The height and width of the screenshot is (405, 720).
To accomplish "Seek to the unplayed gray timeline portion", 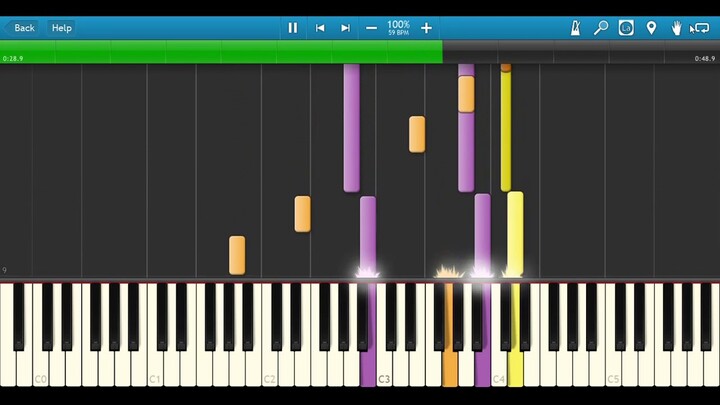I will [581, 51].
